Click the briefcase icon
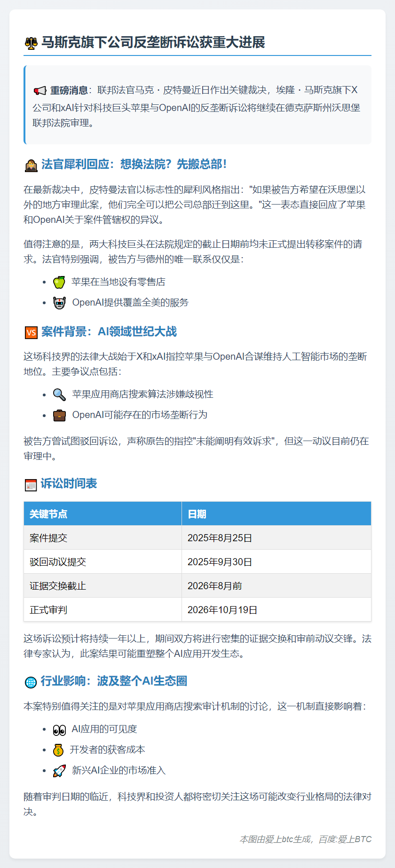This screenshot has height=868, width=395. [60, 415]
